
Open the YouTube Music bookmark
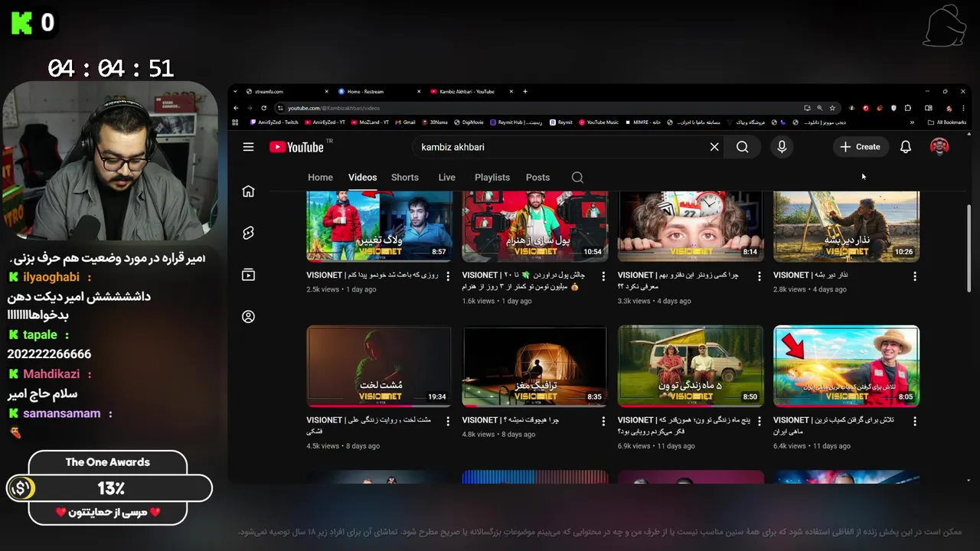[599, 122]
